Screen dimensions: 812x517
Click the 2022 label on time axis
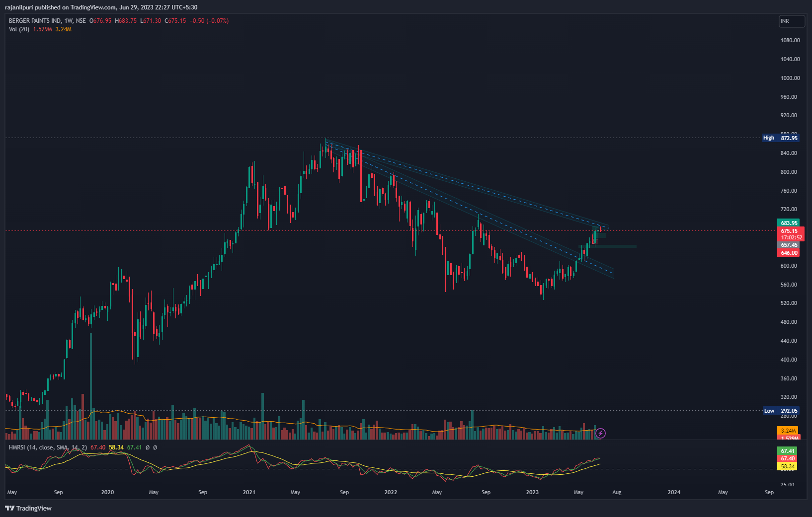(391, 492)
